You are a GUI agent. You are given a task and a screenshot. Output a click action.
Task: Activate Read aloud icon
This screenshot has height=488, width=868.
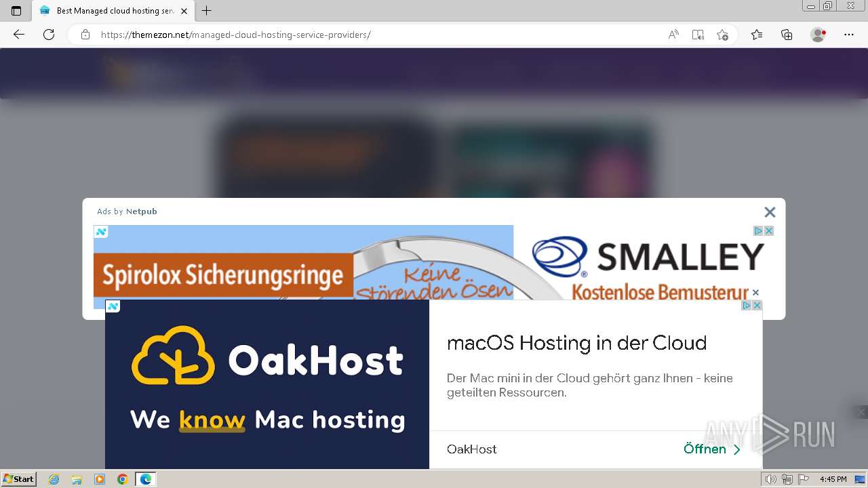click(673, 35)
